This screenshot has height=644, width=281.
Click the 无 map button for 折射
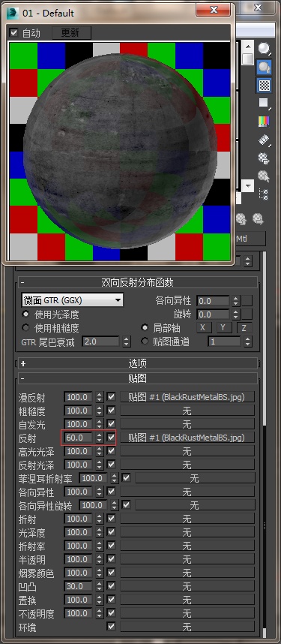pyautogui.click(x=187, y=519)
